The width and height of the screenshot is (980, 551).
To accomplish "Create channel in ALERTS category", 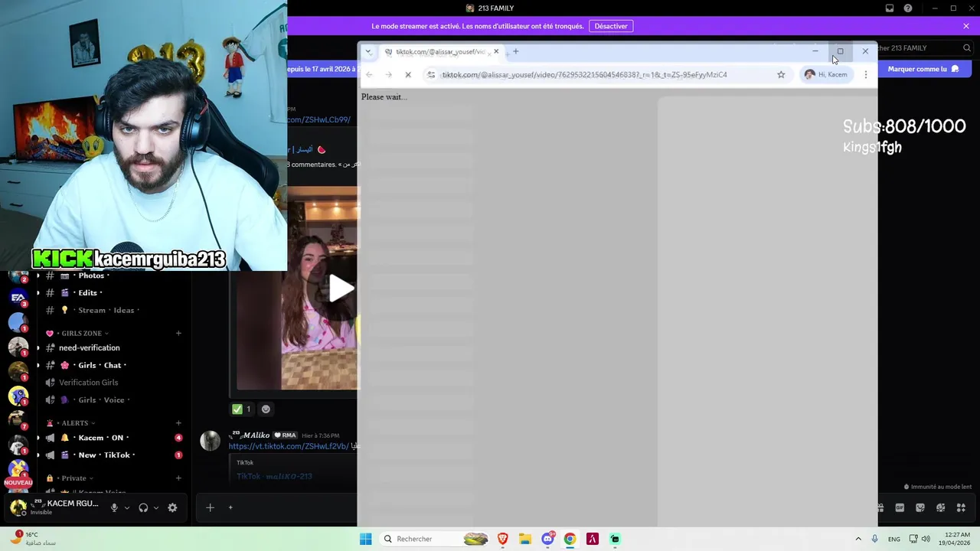I will [178, 423].
